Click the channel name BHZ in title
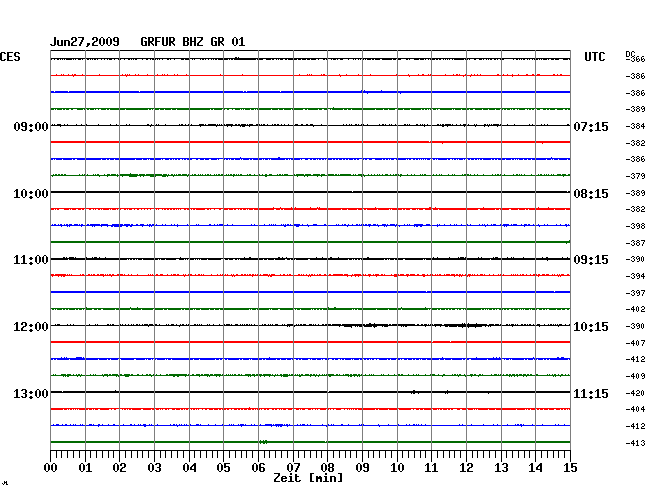The height and width of the screenshot is (494, 650). (193, 42)
